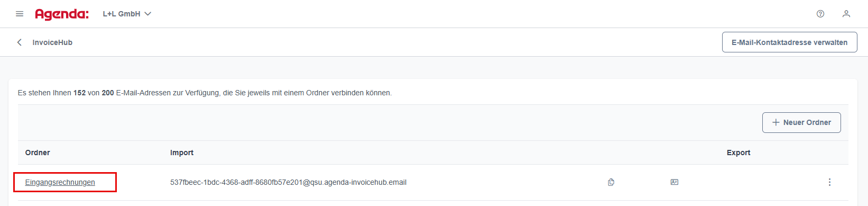The image size is (868, 206).
Task: Go back using the arrow beside InvoiceHub
Action: 20,42
